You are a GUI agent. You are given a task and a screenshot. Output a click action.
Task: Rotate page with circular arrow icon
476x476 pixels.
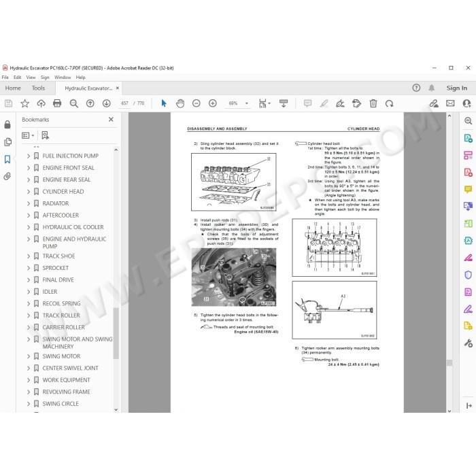(x=389, y=103)
